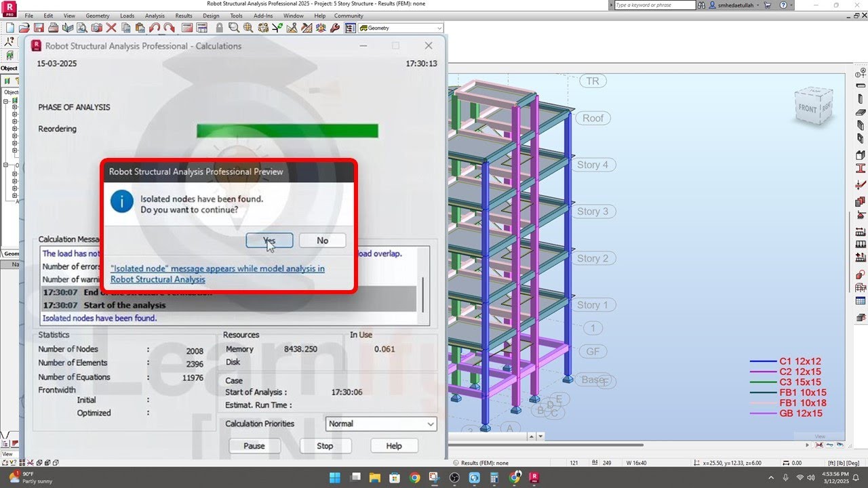Click the keyword search input field
This screenshot has width=868, height=488.
coord(654,5)
